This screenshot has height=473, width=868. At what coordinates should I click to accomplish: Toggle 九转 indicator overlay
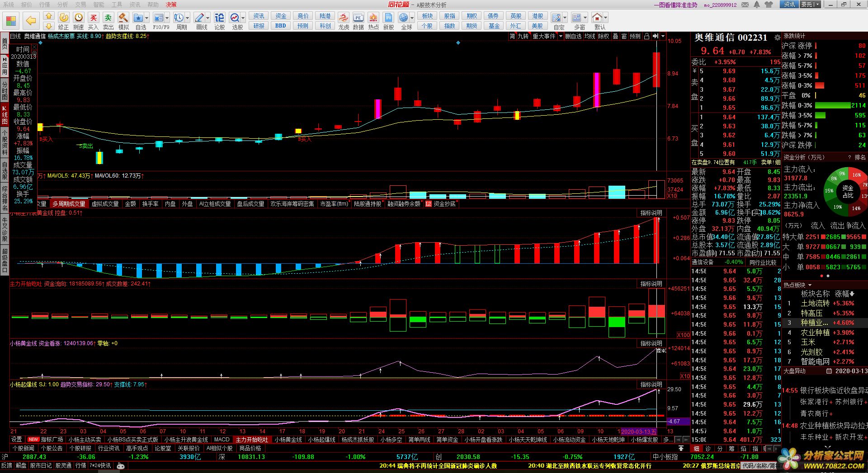point(523,36)
